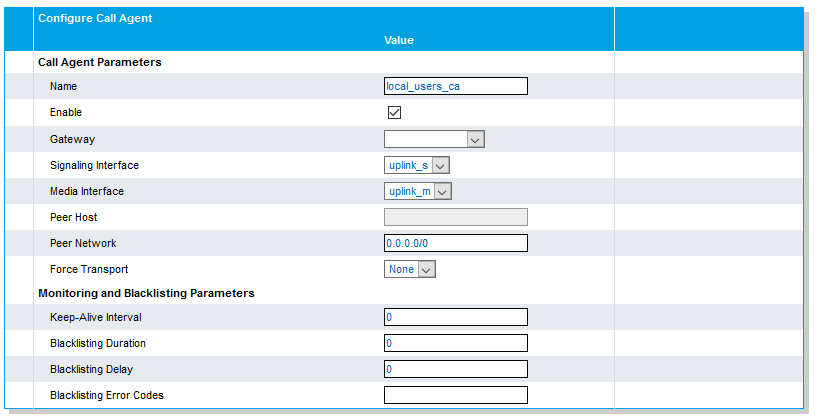Open the Media Interface dropdown
The width and height of the screenshot is (820, 418).
tap(417, 192)
